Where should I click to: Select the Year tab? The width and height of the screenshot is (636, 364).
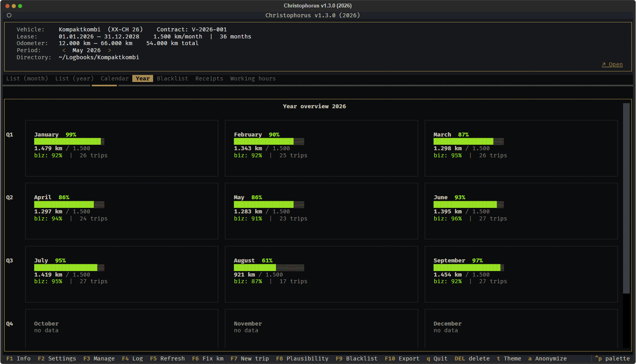click(143, 78)
